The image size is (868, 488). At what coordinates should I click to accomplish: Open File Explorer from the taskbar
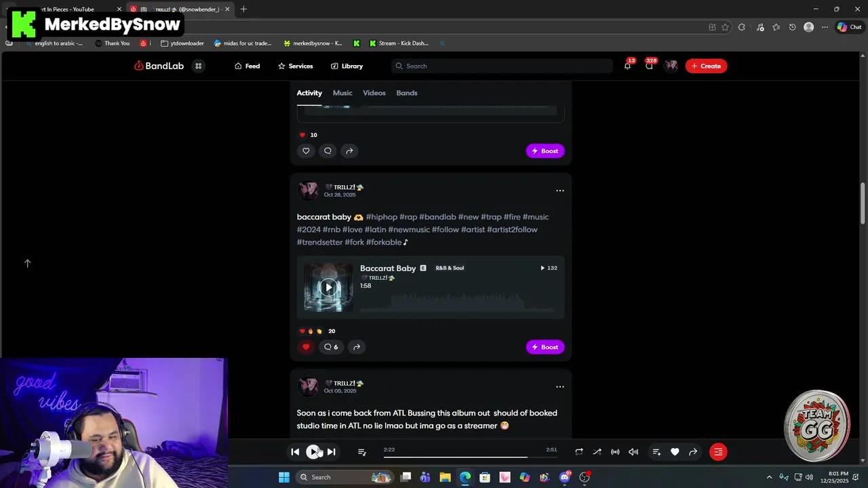pyautogui.click(x=445, y=477)
